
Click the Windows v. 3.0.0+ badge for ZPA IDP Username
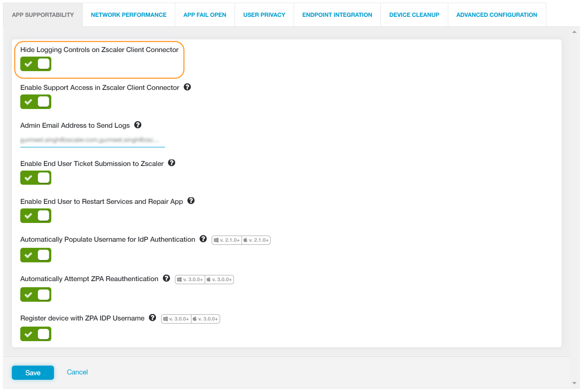tap(176, 319)
